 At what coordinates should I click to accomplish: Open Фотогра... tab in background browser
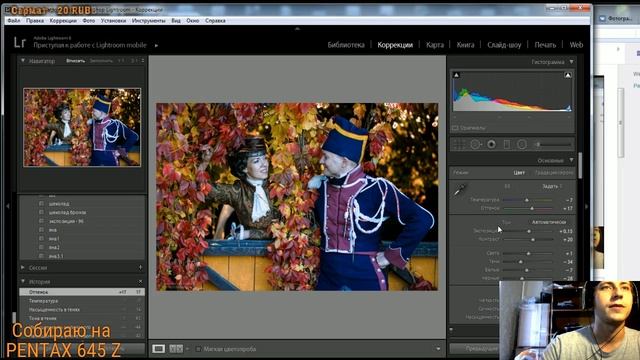[x=617, y=18]
